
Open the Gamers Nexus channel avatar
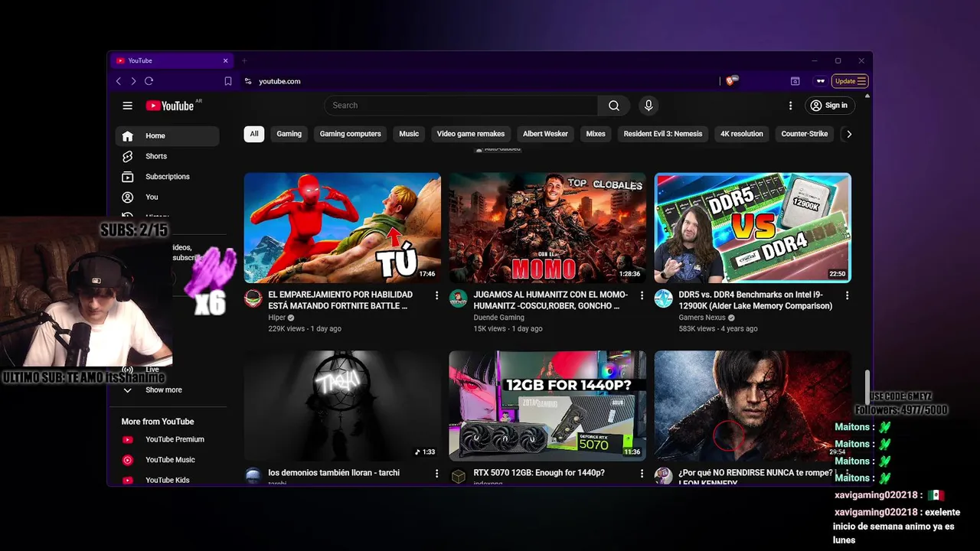click(663, 298)
